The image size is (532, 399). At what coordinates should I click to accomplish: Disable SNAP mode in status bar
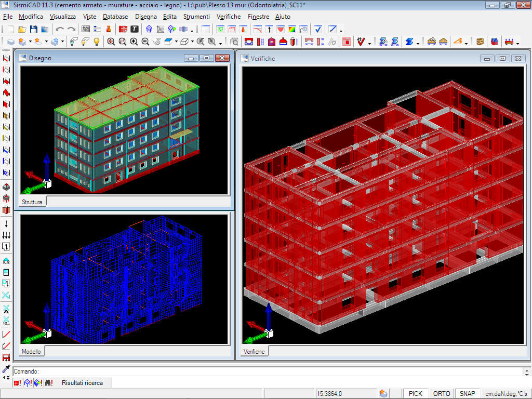point(468,393)
